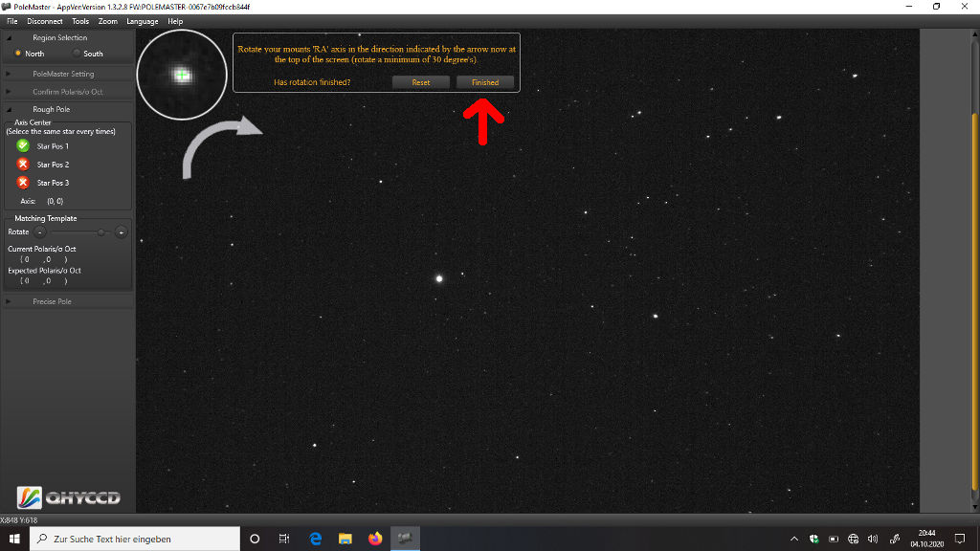Open File Explorer from the taskbar

point(345,539)
